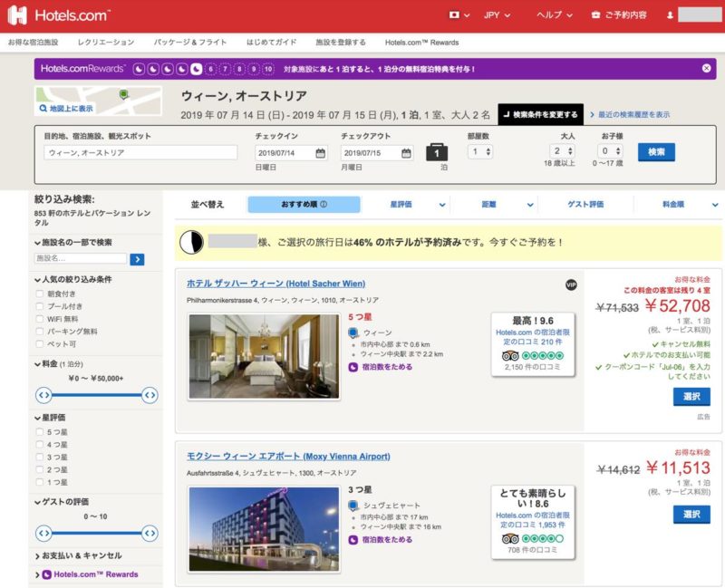
Task: Click the price slider left handle
Action: pos(43,395)
